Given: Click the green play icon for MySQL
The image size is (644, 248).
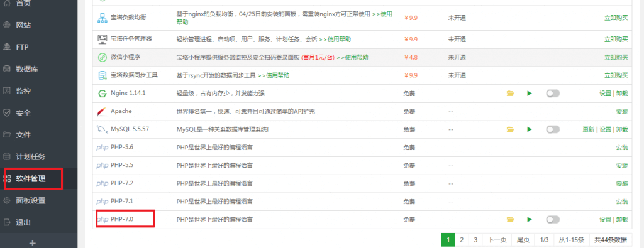Looking at the screenshot, I should (530, 129).
